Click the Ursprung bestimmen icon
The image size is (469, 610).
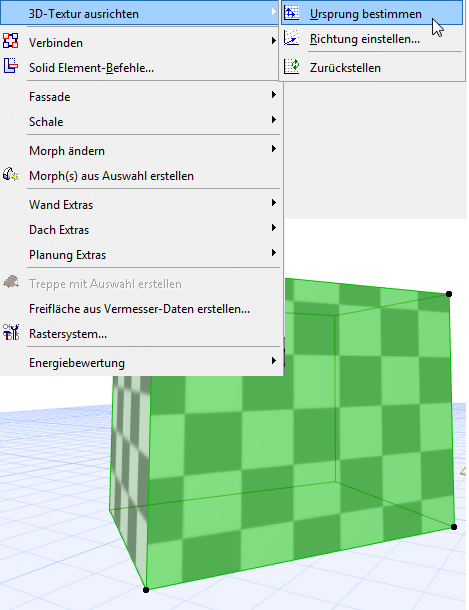coord(291,13)
